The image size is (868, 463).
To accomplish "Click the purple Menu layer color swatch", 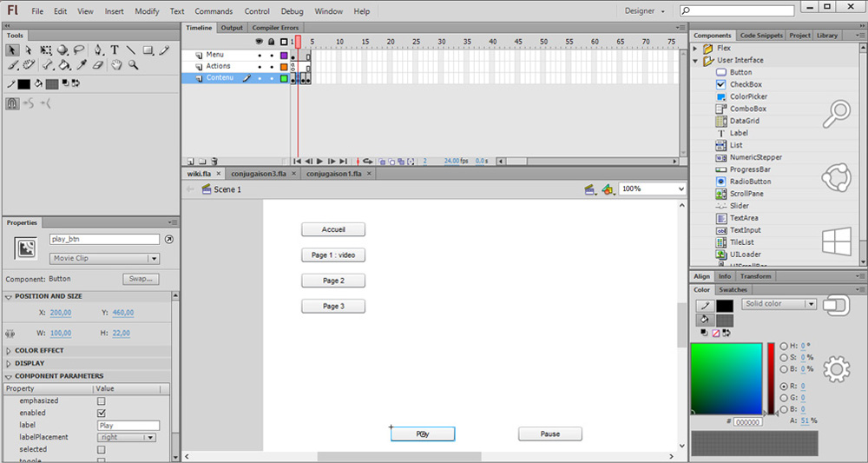I will 284,55.
